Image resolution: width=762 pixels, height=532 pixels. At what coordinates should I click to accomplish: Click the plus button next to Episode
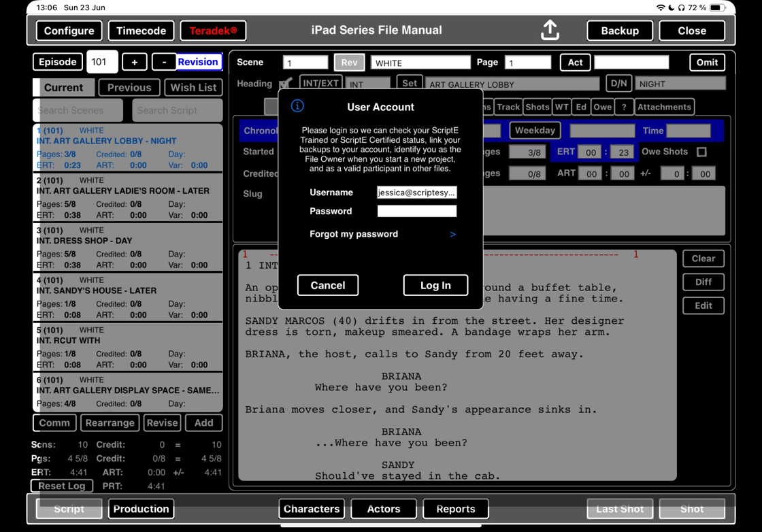pyautogui.click(x=134, y=62)
